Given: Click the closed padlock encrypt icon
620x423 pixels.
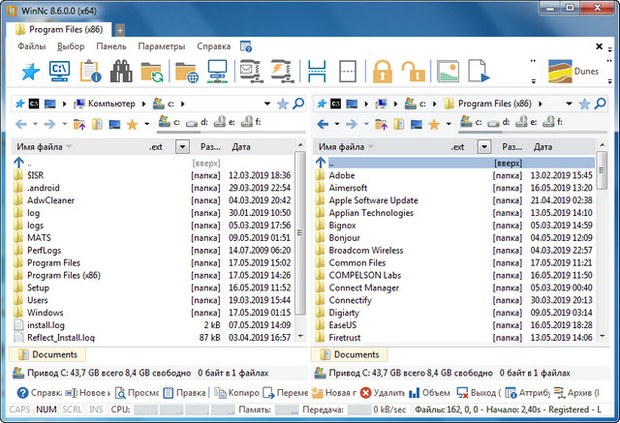Looking at the screenshot, I should 381,71.
